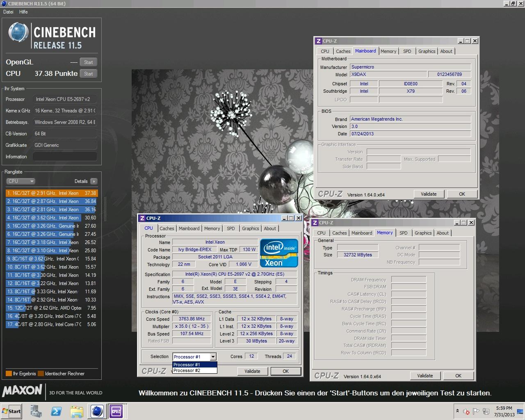This screenshot has height=420, width=525.
Task: Open Windows Start button
Action: (x=11, y=411)
